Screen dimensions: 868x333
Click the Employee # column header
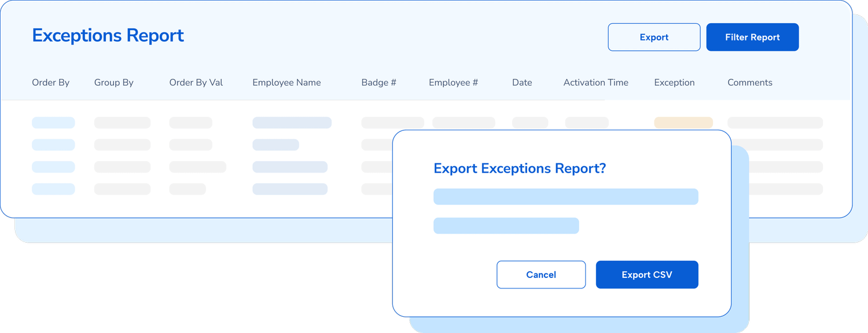pyautogui.click(x=453, y=82)
